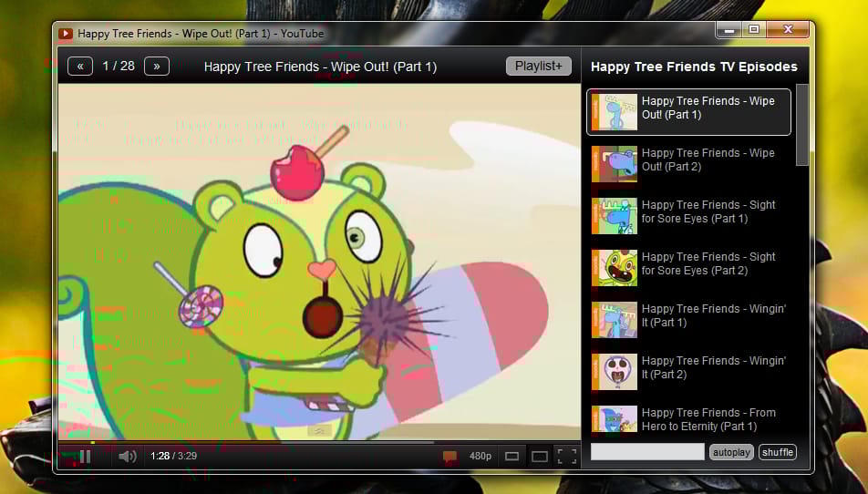This screenshot has width=868, height=494.
Task: Mute the volume speaker icon
Action: coord(128,457)
